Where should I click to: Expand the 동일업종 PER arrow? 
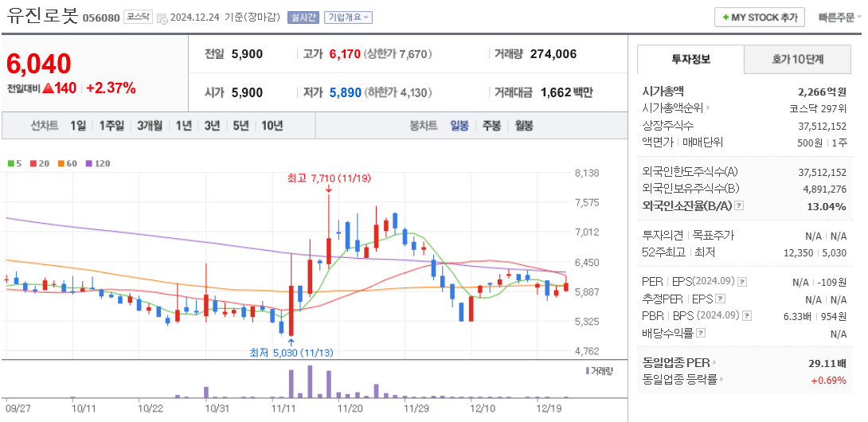pos(714,363)
